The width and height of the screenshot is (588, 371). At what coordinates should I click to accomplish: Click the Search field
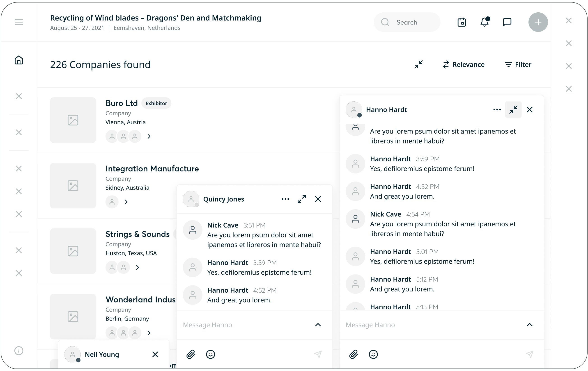pyautogui.click(x=407, y=22)
